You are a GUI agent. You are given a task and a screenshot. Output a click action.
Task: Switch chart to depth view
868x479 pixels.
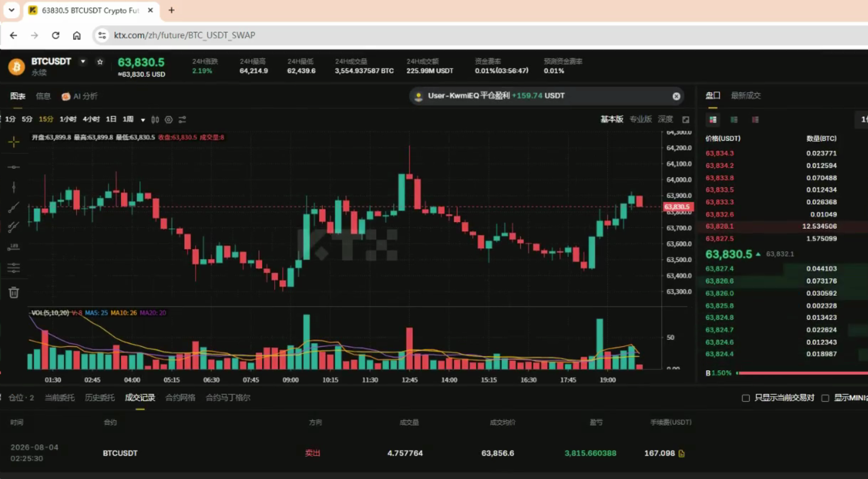[x=665, y=119]
